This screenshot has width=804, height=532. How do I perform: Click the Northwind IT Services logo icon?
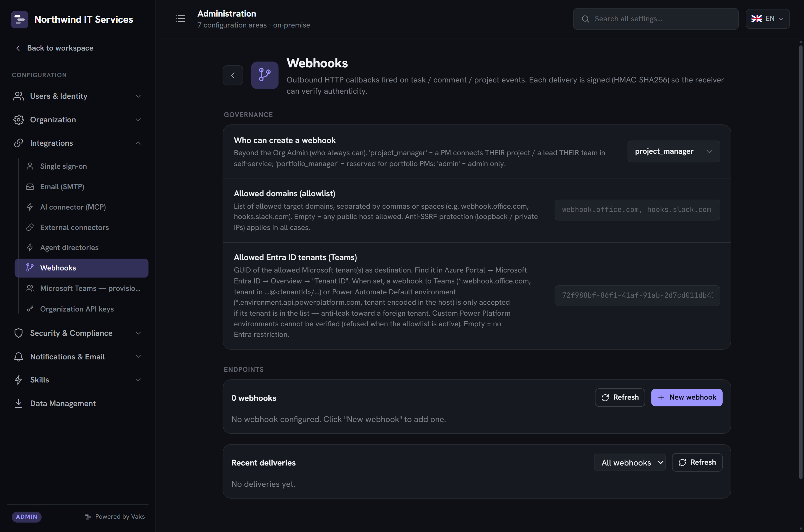19,19
